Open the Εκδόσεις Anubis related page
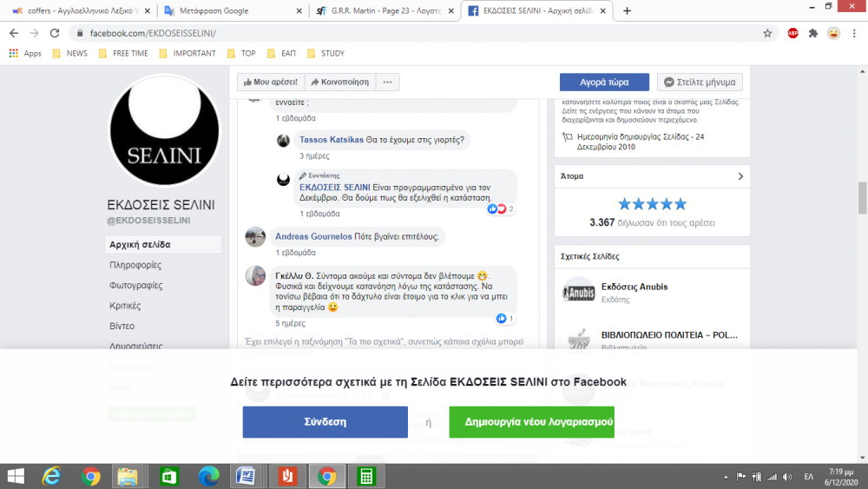Image resolution: width=868 pixels, height=489 pixels. click(x=635, y=287)
